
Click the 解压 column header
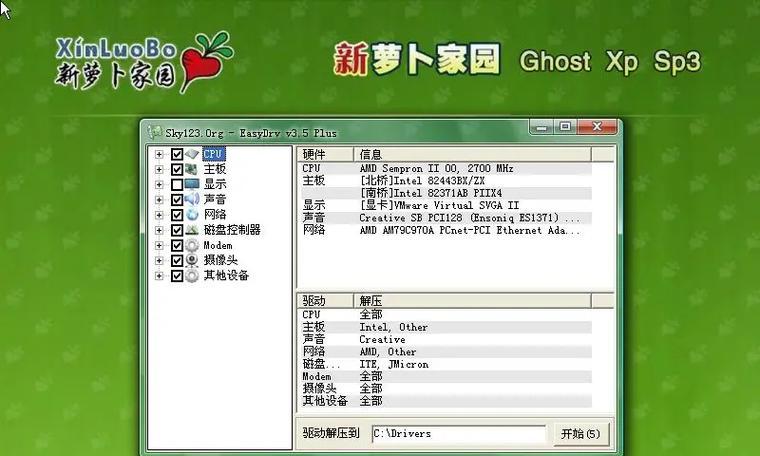coord(473,301)
